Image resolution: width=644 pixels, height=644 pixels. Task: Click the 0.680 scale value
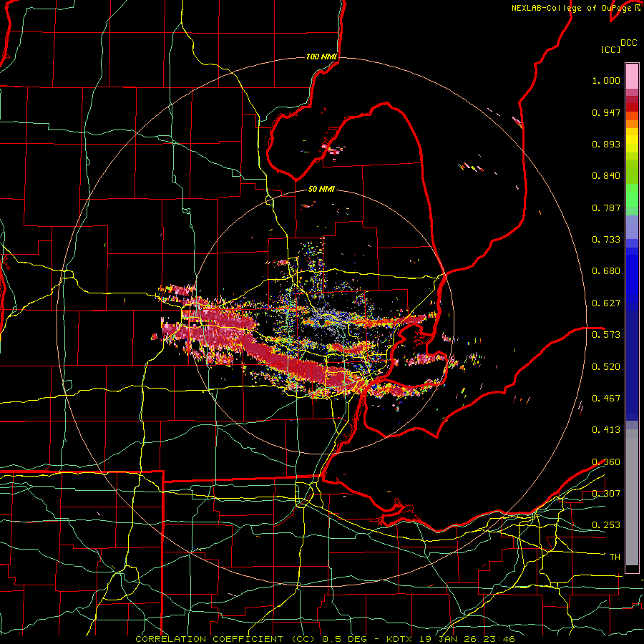click(x=606, y=271)
